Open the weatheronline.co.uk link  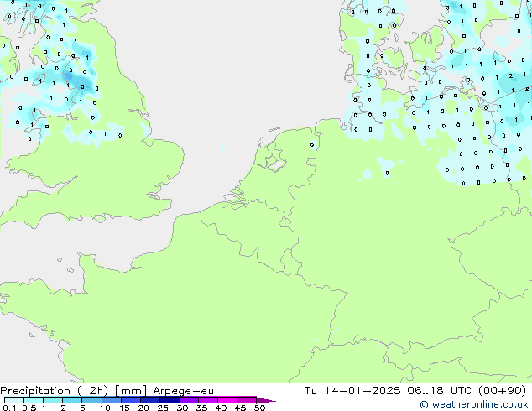pyautogui.click(x=474, y=404)
